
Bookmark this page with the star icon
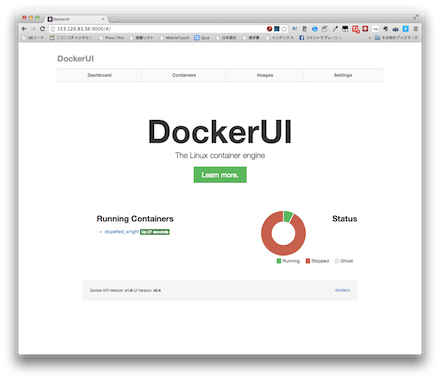coord(284,29)
